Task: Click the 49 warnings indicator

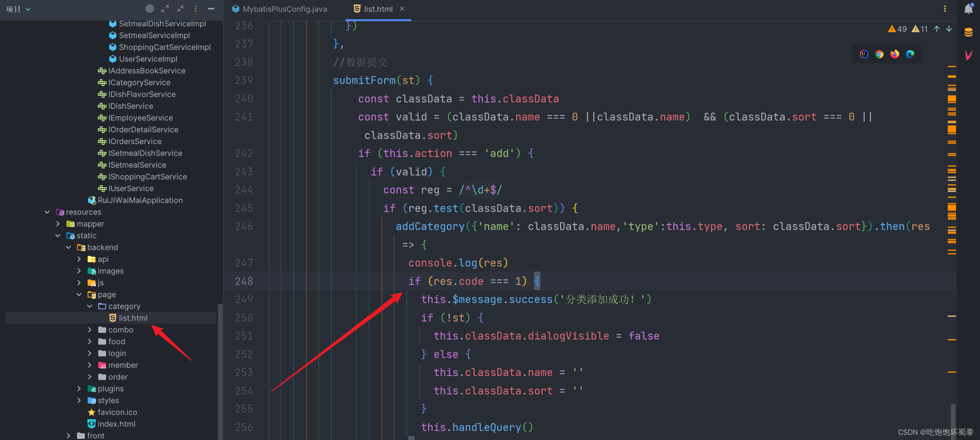Action: pyautogui.click(x=897, y=29)
